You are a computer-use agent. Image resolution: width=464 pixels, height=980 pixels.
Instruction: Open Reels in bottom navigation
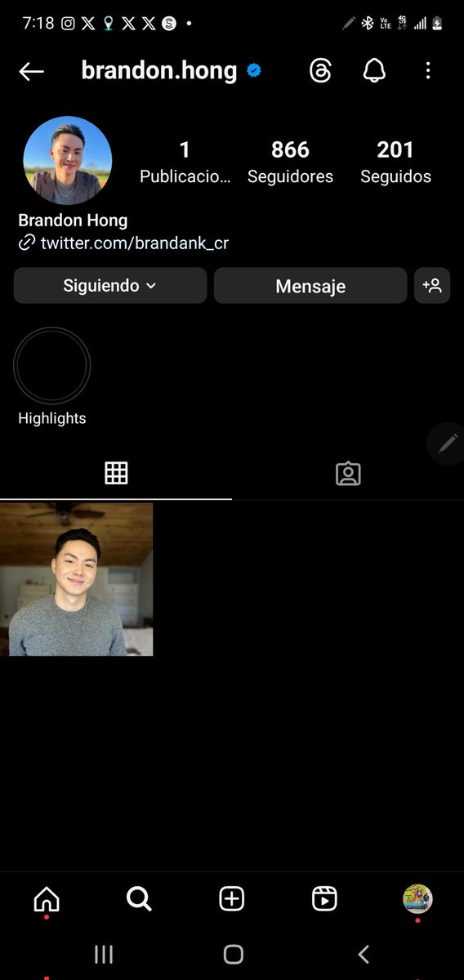325,899
